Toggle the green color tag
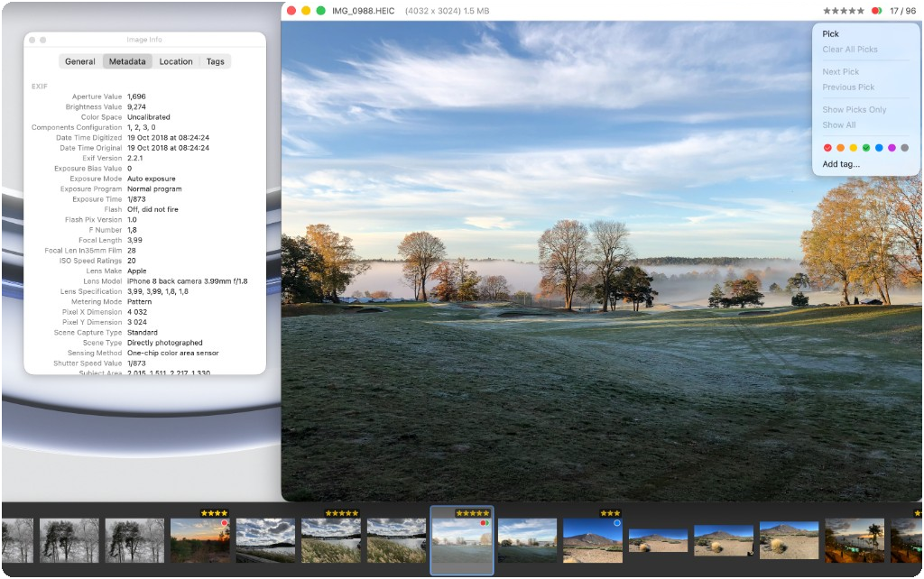This screenshot has height=579, width=924. (866, 148)
